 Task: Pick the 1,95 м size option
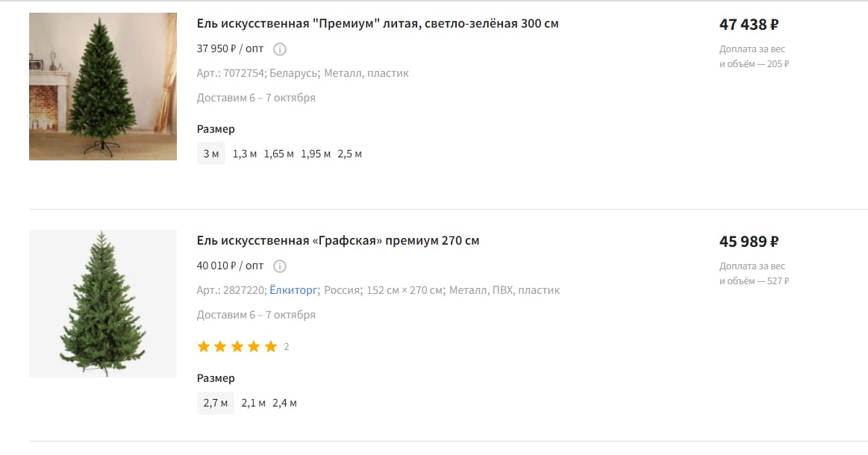pyautogui.click(x=316, y=154)
